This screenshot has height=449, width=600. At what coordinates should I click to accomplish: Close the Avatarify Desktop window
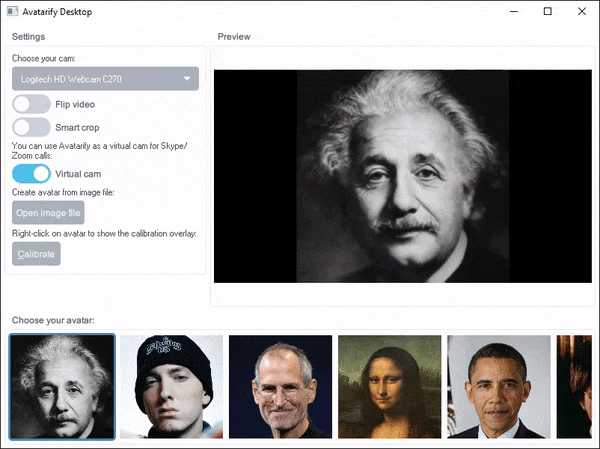point(582,11)
